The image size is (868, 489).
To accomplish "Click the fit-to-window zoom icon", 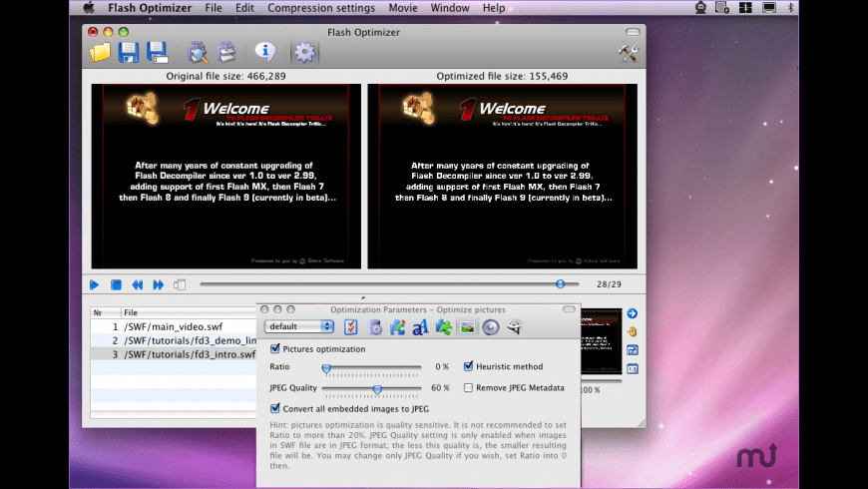I will click(633, 350).
